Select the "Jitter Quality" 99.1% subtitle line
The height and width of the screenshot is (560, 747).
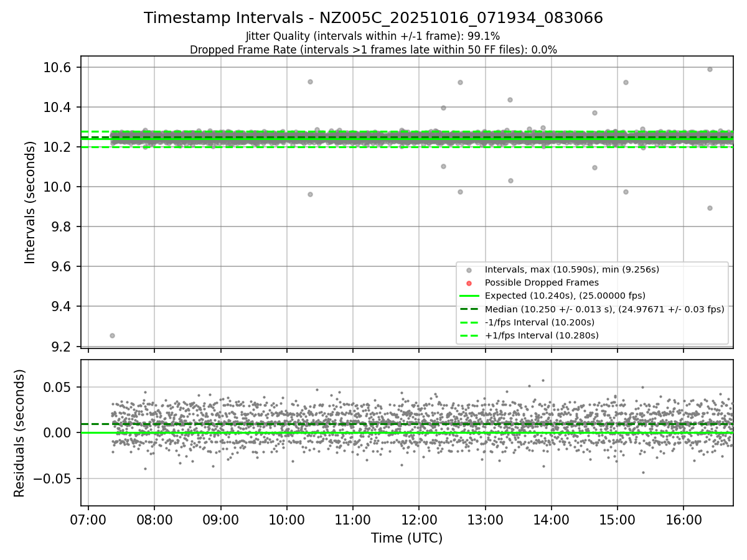[373, 36]
